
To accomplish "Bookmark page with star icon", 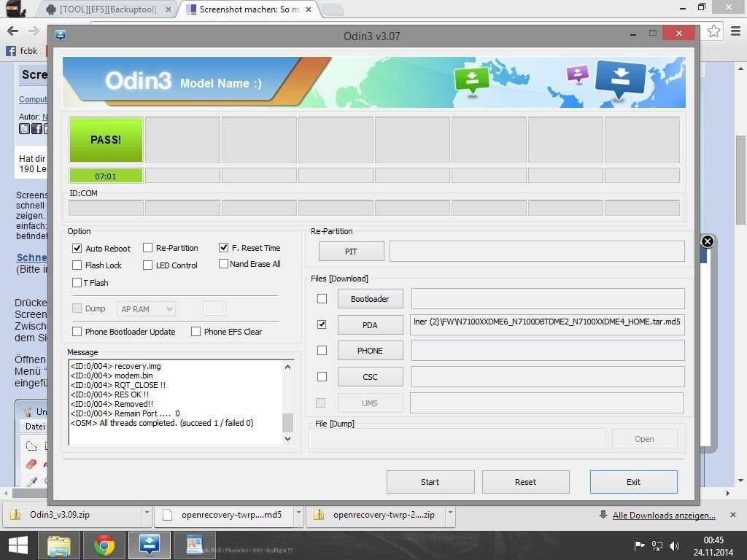I will [713, 31].
